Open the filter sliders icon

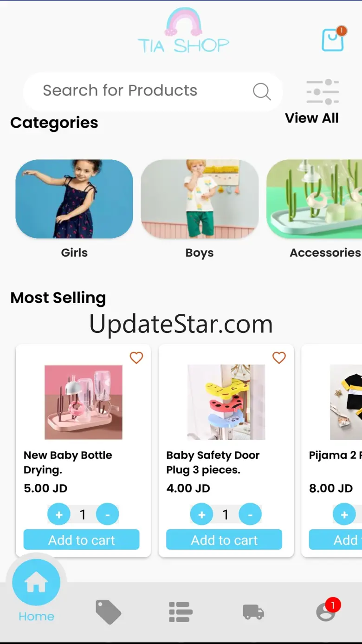(323, 92)
